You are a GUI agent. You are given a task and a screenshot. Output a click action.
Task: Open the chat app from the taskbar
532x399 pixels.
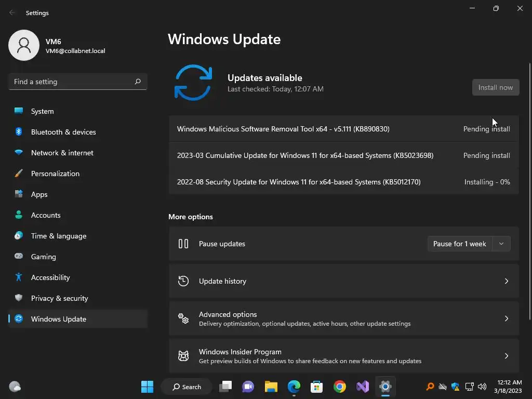pos(248,387)
